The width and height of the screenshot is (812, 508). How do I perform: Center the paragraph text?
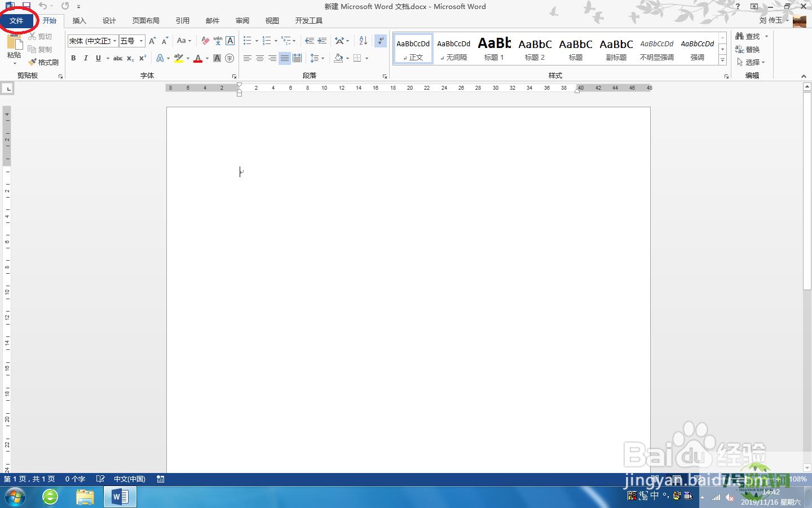260,58
